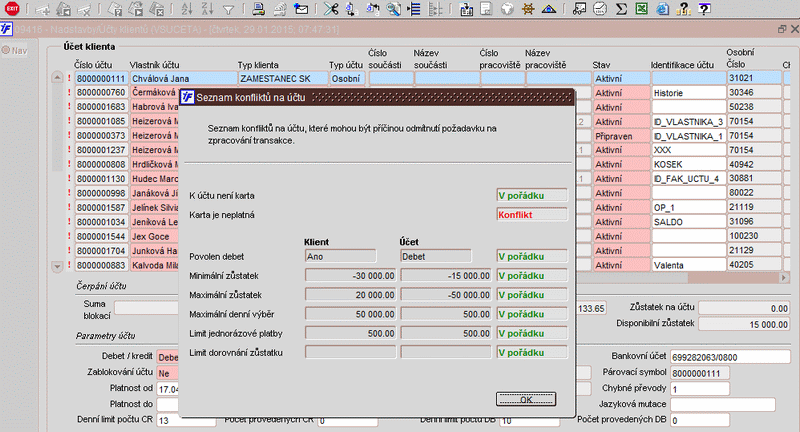800x432 pixels.
Task: Click Účet maximum balance -50 000.00 field
Action: (x=446, y=295)
